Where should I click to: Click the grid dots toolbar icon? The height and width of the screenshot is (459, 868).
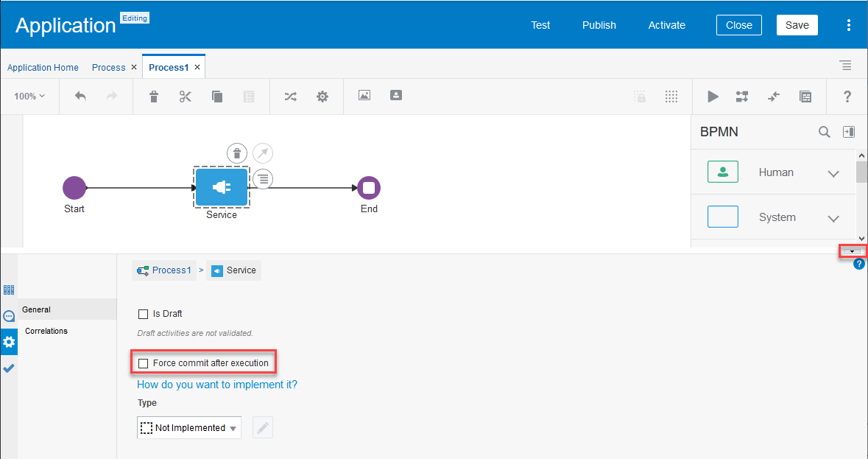point(671,97)
